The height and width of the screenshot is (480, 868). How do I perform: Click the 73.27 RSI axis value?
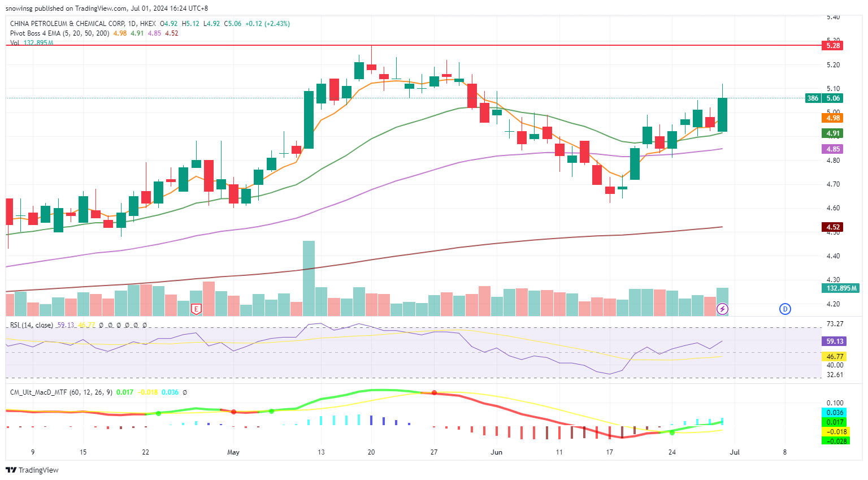point(835,324)
